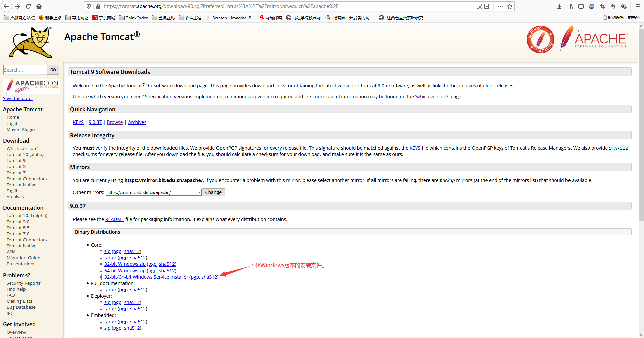Screen dimensions: 644x338
Task: Reload the Tomcat download page
Action: pyautogui.click(x=29, y=6)
